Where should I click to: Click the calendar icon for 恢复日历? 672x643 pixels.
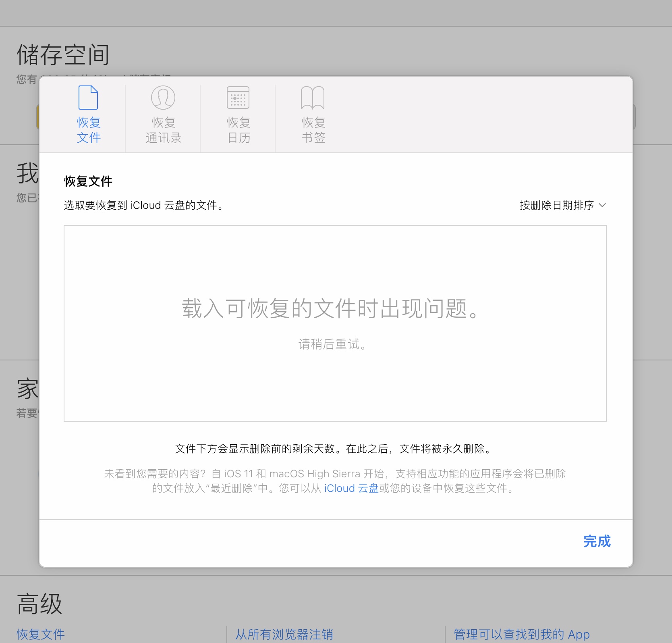[238, 98]
